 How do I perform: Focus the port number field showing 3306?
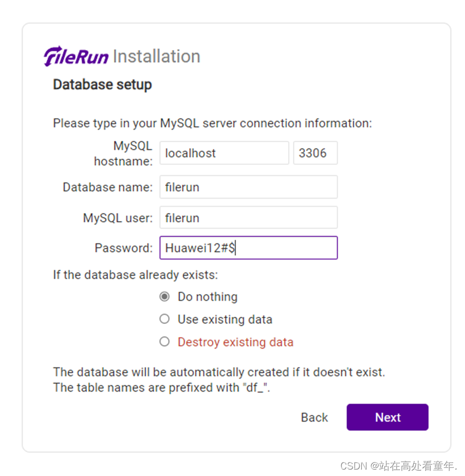click(x=316, y=153)
